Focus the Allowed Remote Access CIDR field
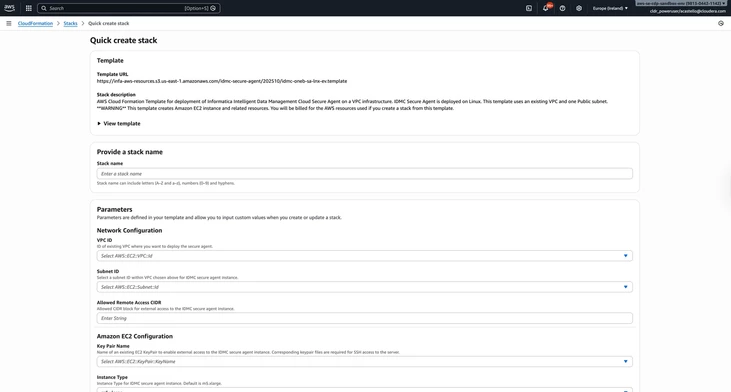731x392 pixels. [365, 318]
